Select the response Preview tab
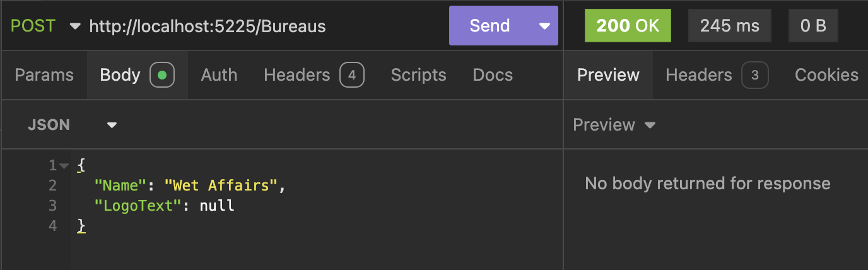This screenshot has height=270, width=868. tap(608, 75)
